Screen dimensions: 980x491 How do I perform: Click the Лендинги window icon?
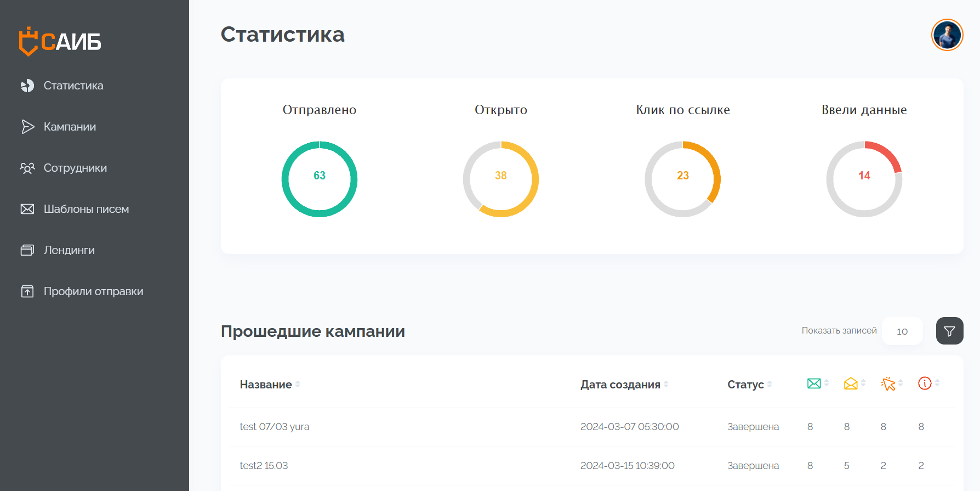pos(27,250)
